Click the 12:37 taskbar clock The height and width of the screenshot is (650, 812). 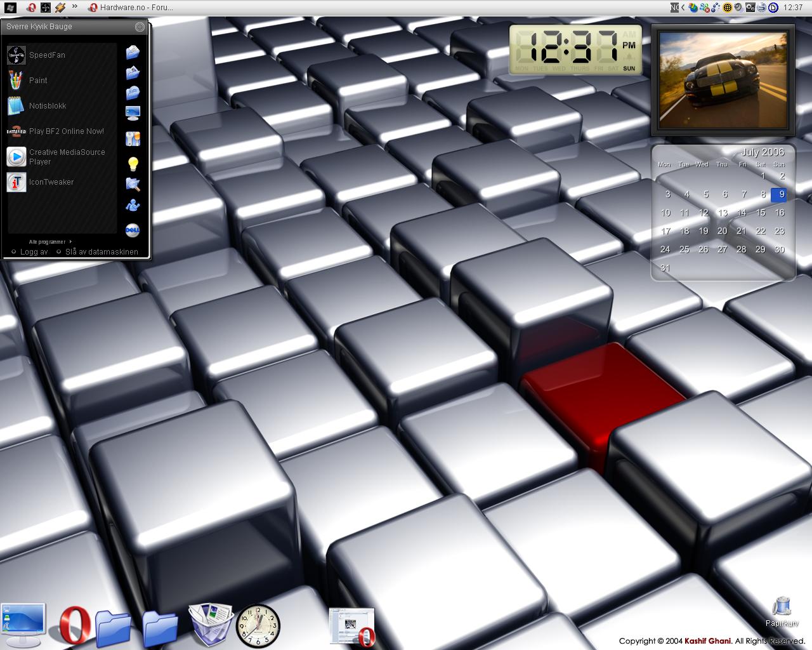click(x=793, y=8)
